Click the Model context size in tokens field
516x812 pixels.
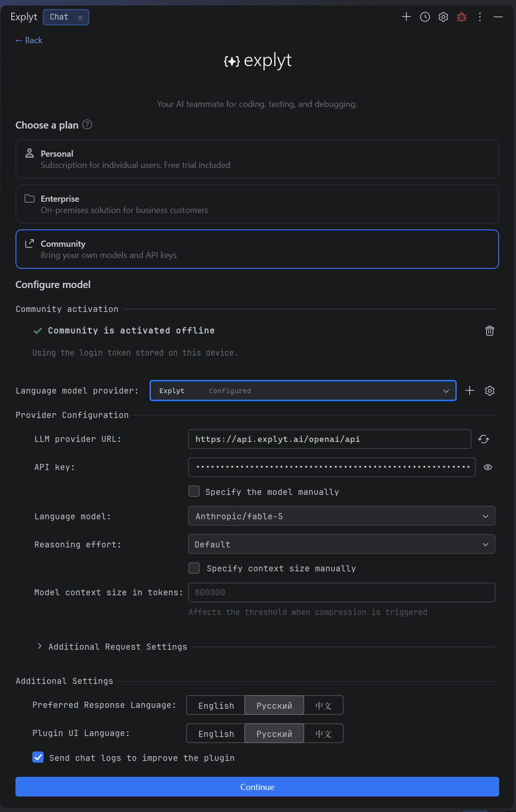(x=342, y=592)
